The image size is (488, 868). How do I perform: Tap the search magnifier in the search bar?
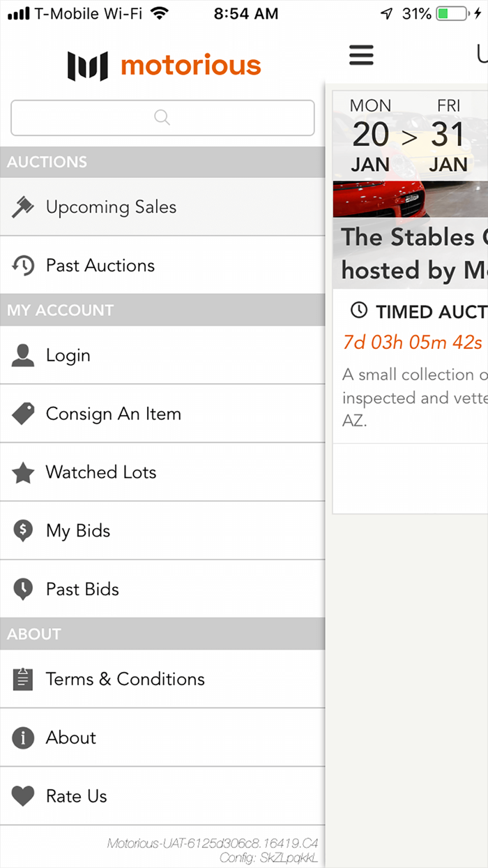coord(162,117)
